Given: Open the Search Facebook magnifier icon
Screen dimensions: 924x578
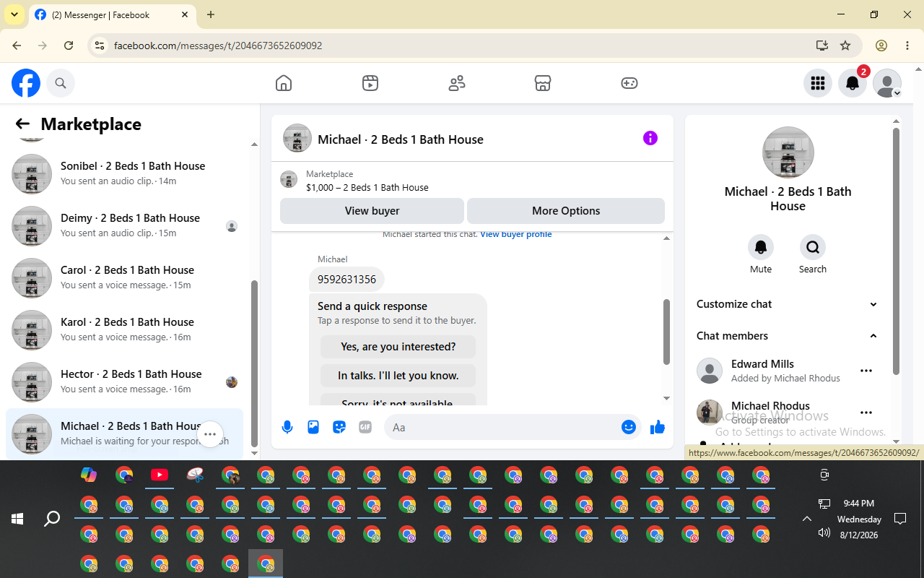Looking at the screenshot, I should 61,83.
